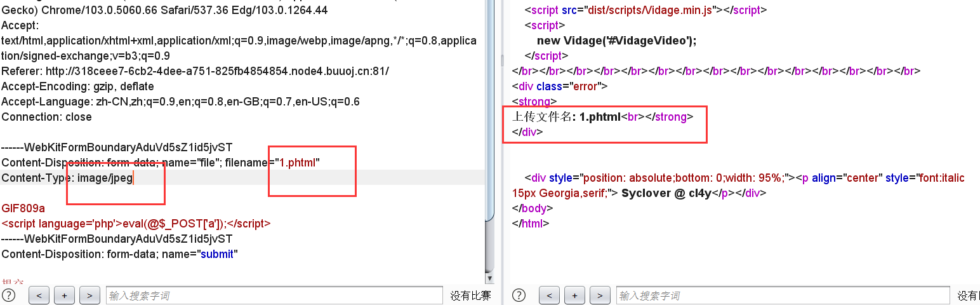The width and height of the screenshot is (980, 305).
Task: Click next match '>' button in request panel
Action: point(89,295)
